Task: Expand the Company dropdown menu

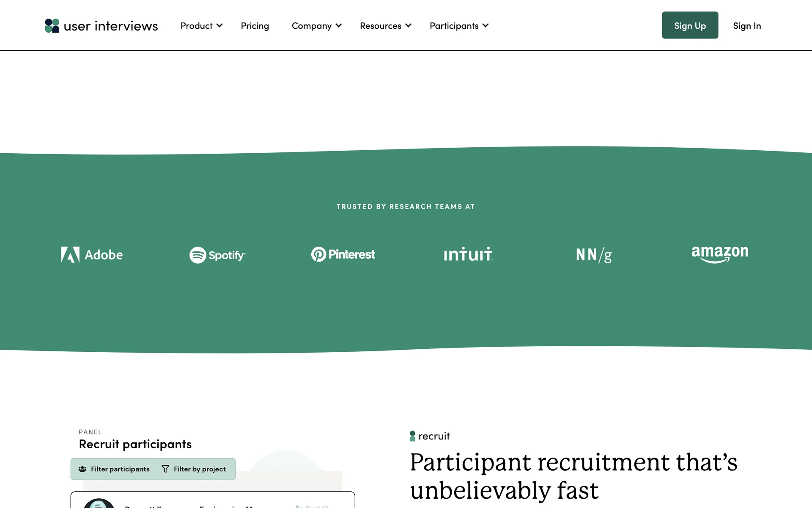Action: [x=316, y=26]
